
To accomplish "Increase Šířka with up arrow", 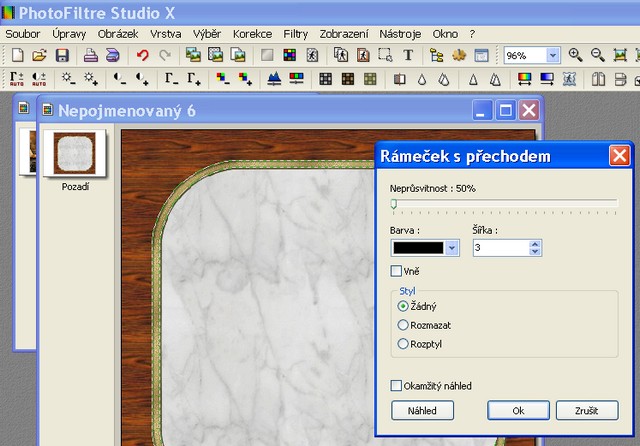I will pyautogui.click(x=535, y=244).
